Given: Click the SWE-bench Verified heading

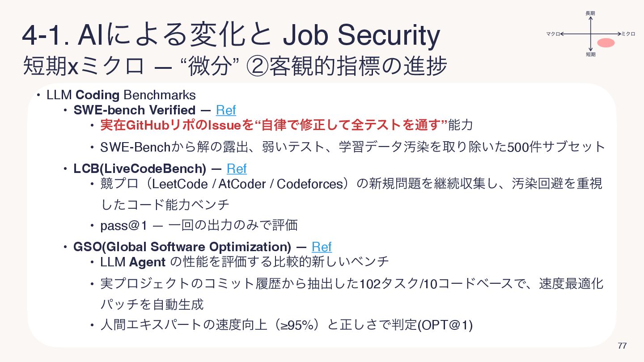Looking at the screenshot, I should pos(135,110).
